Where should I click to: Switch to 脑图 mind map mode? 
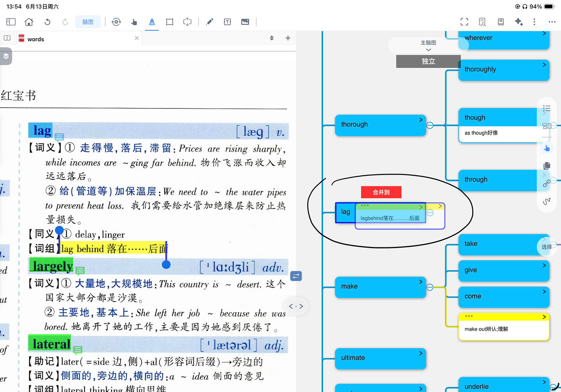[88, 22]
